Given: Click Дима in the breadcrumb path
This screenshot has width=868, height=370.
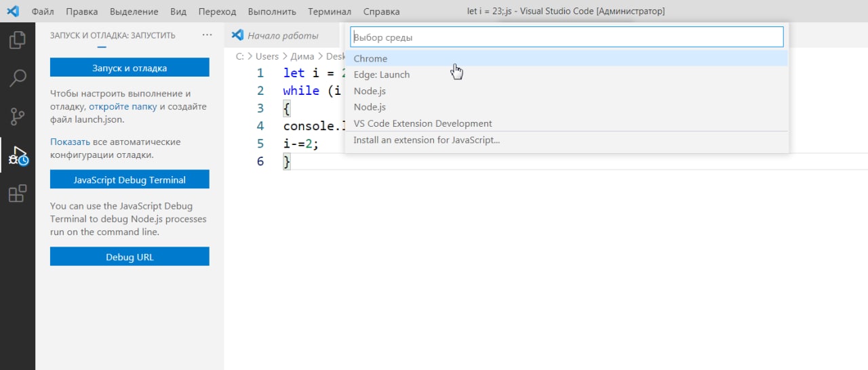Looking at the screenshot, I should click(302, 56).
